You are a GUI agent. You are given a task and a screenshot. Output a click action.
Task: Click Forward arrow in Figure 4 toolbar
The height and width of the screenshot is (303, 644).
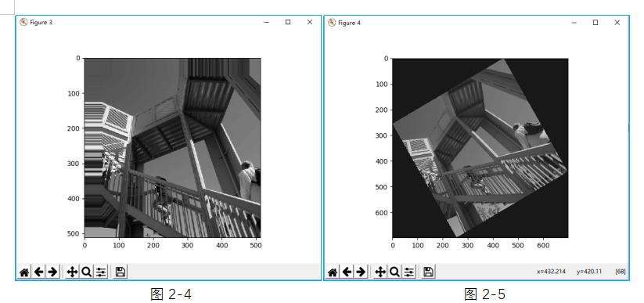pyautogui.click(x=361, y=272)
